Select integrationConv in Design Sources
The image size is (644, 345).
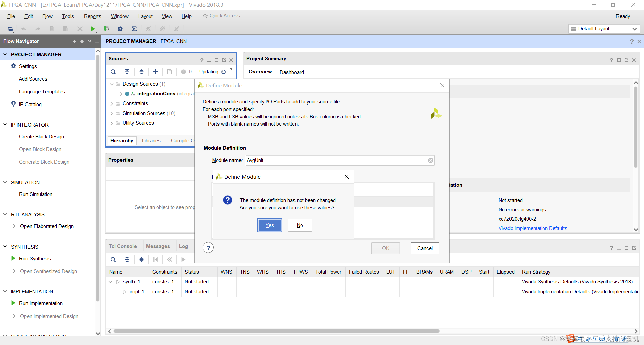(x=156, y=94)
